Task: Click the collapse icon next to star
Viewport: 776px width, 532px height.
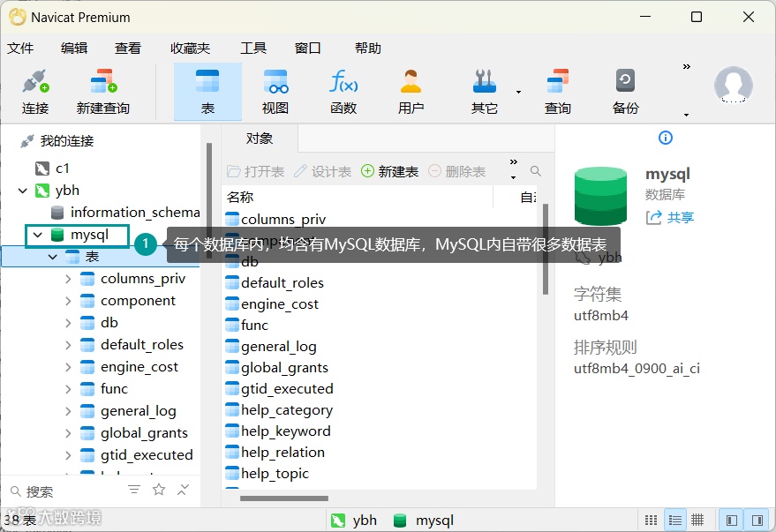Action: point(183,490)
